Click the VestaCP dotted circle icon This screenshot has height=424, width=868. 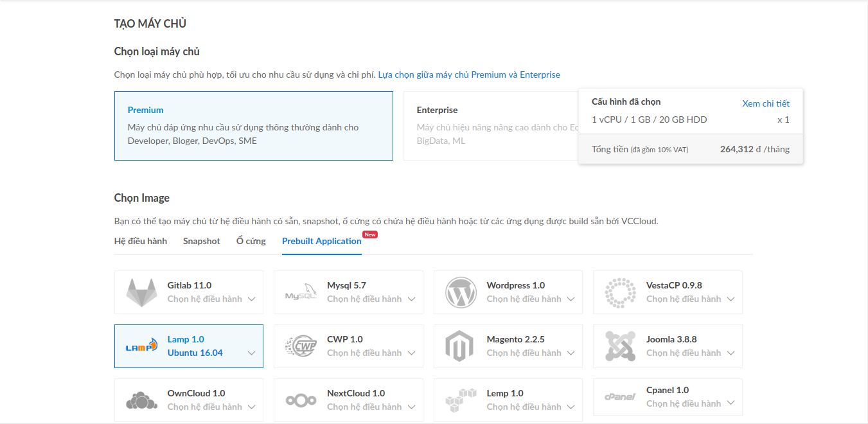click(x=620, y=292)
